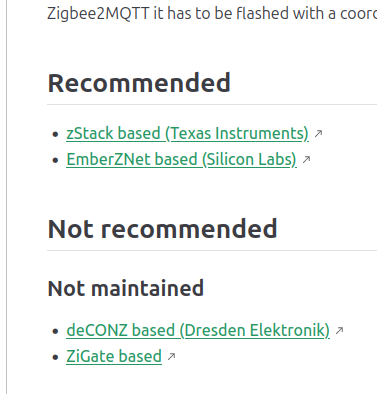Open the EmberZNet based (Silicon Labs) link
The height and width of the screenshot is (394, 377).
click(x=181, y=159)
